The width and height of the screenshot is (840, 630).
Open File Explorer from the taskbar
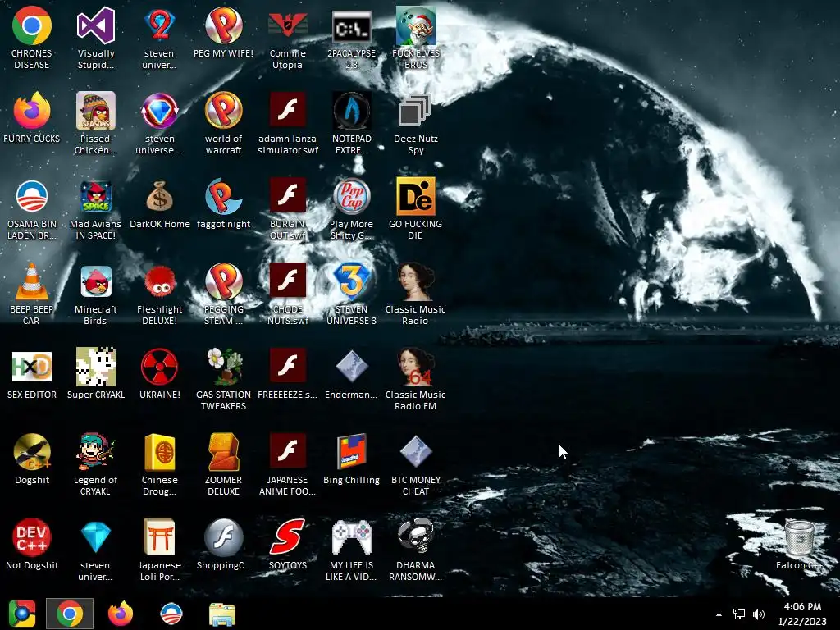pyautogui.click(x=222, y=614)
